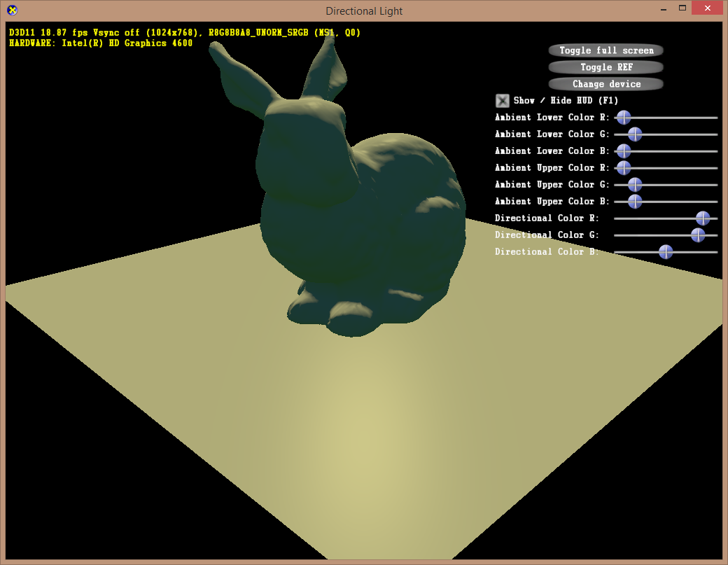Image resolution: width=728 pixels, height=565 pixels.
Task: Uncheck the Show / Hide HUD checkbox
Action: (503, 101)
